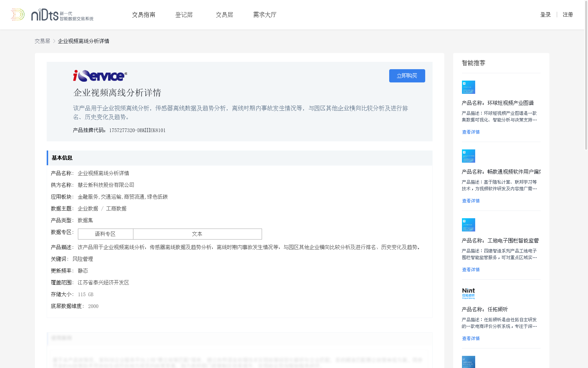The height and width of the screenshot is (368, 588).
Task: Click supplier name 慧云新科技股份有限公司
Action: pyautogui.click(x=106, y=185)
